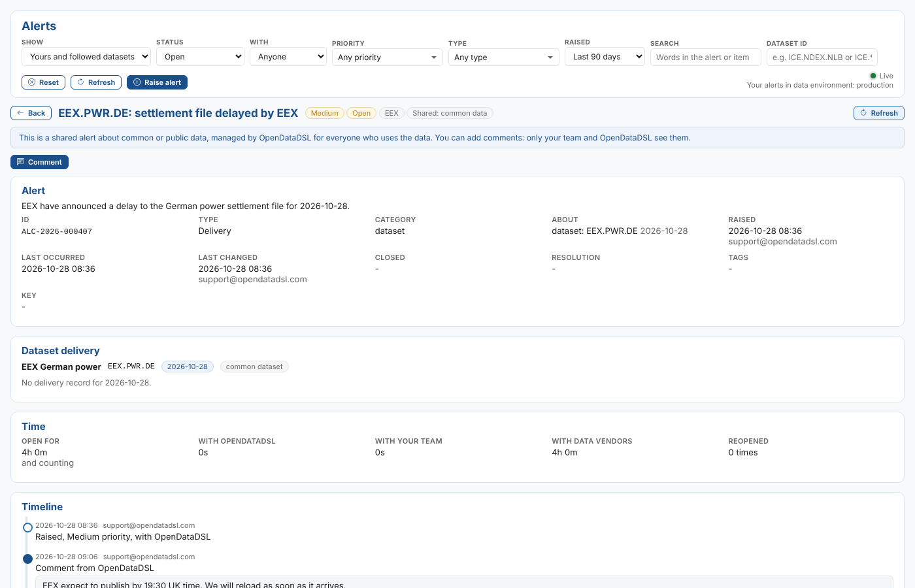Click the alert title heading

(x=178, y=113)
